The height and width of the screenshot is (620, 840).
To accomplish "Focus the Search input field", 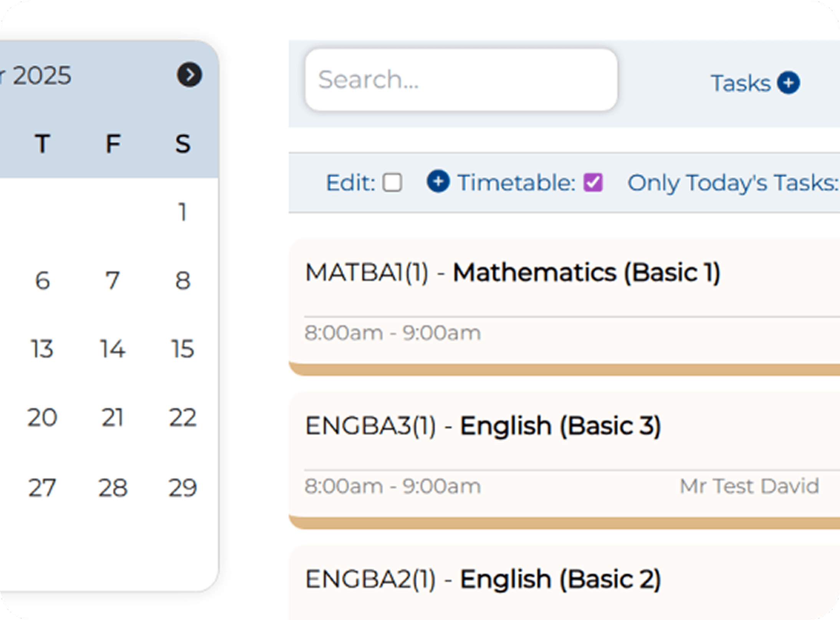I will tap(461, 80).
